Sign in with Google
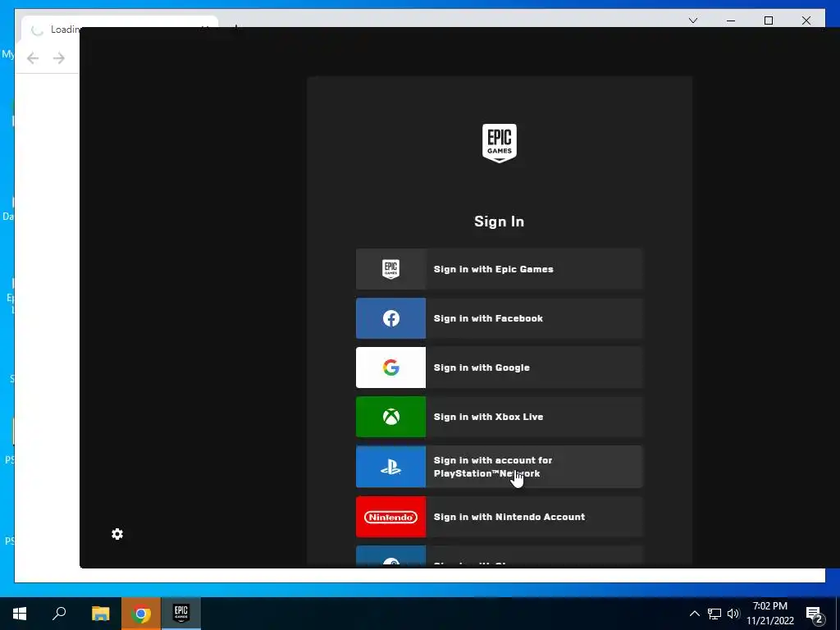This screenshot has height=630, width=840. [x=500, y=367]
